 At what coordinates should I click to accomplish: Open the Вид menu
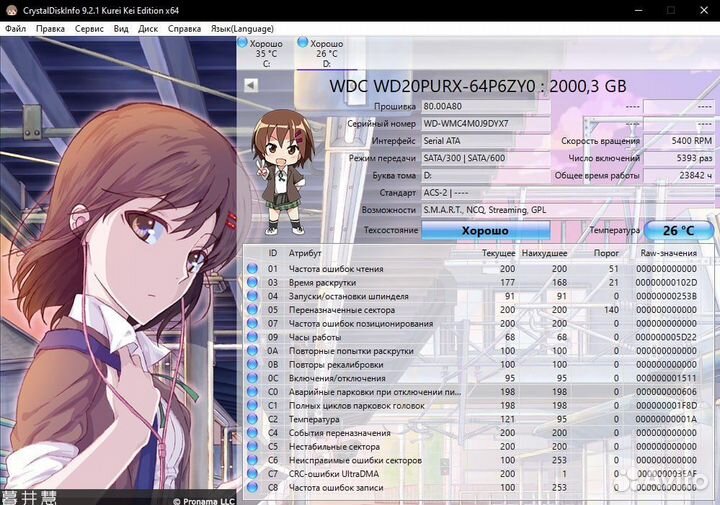[x=121, y=28]
